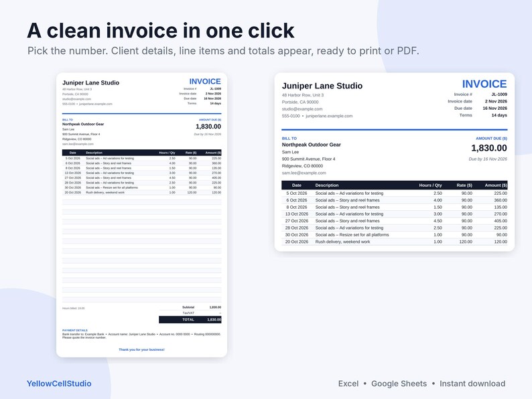Click invoice date "2 Nov 2026" in the large card

(x=496, y=101)
